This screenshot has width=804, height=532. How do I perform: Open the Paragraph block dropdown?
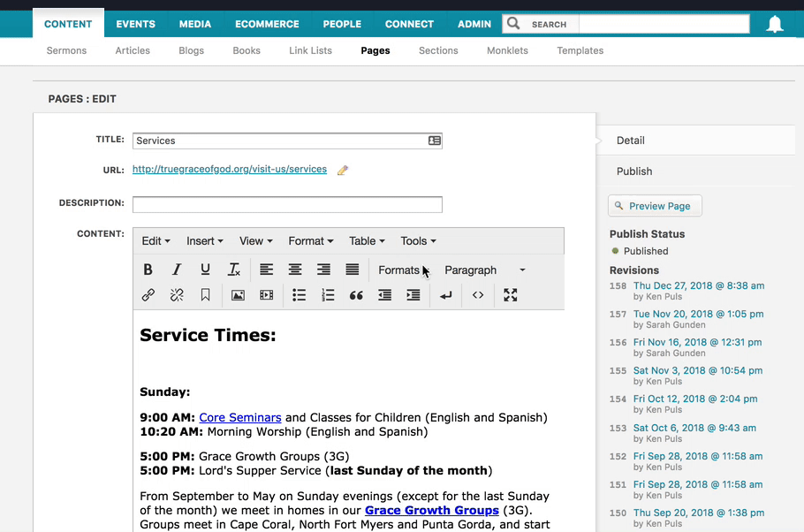coord(484,270)
